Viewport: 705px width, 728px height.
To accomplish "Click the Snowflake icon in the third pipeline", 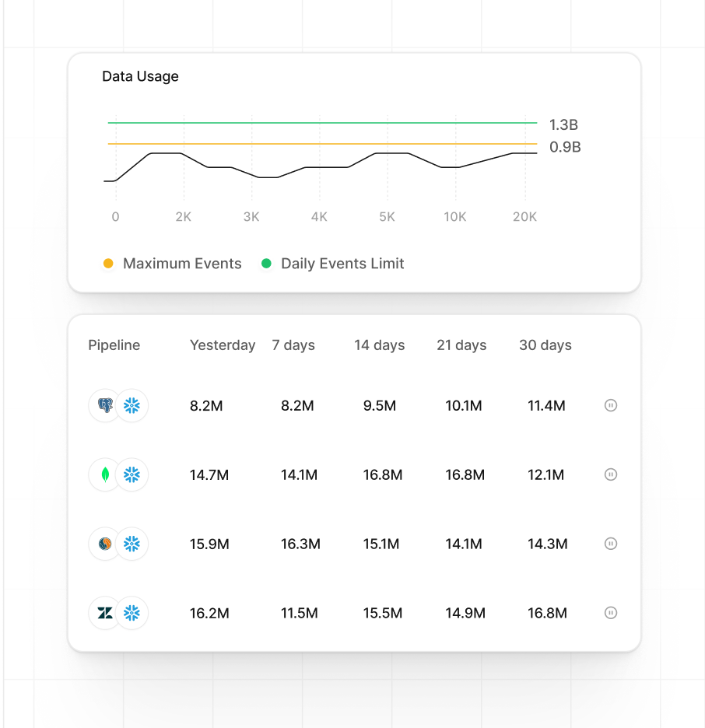I will click(x=132, y=544).
